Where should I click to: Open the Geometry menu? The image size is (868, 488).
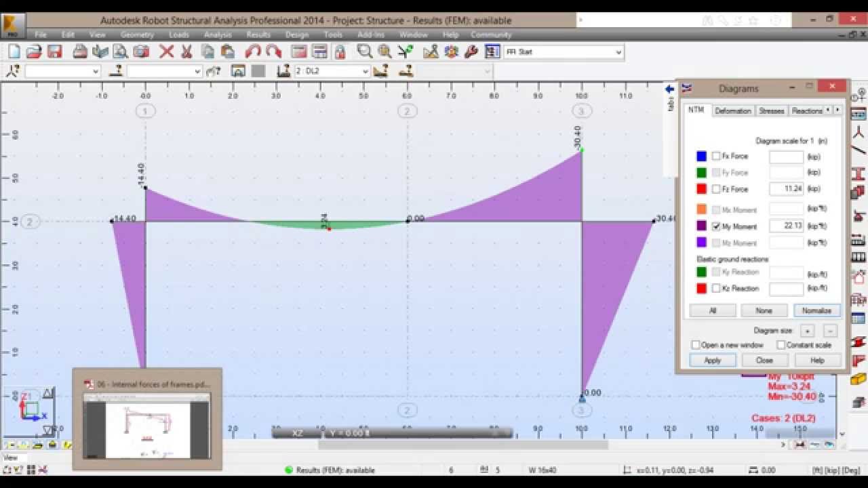click(x=137, y=35)
